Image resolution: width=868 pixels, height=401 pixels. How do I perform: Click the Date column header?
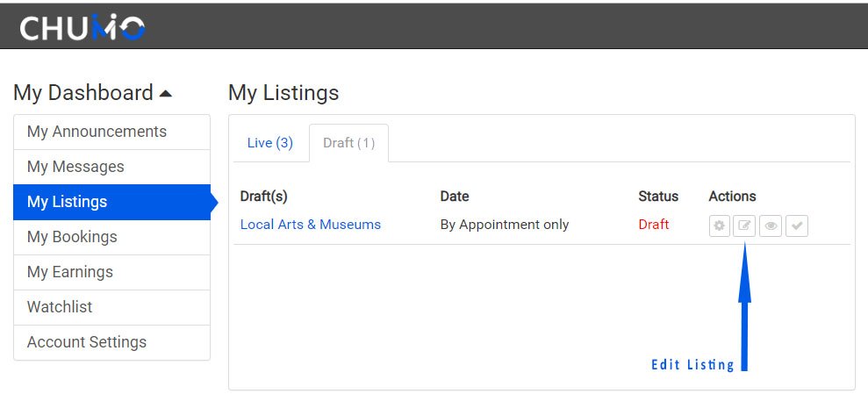(x=455, y=196)
